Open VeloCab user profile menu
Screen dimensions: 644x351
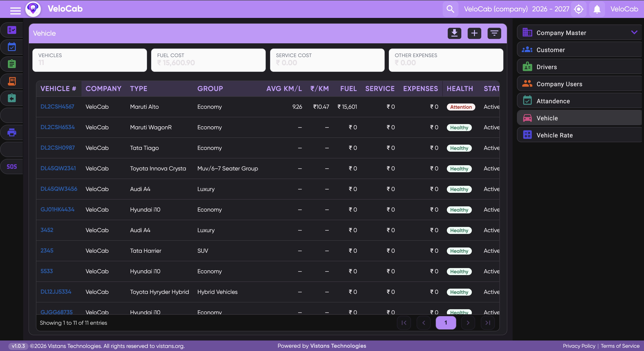coord(624,9)
